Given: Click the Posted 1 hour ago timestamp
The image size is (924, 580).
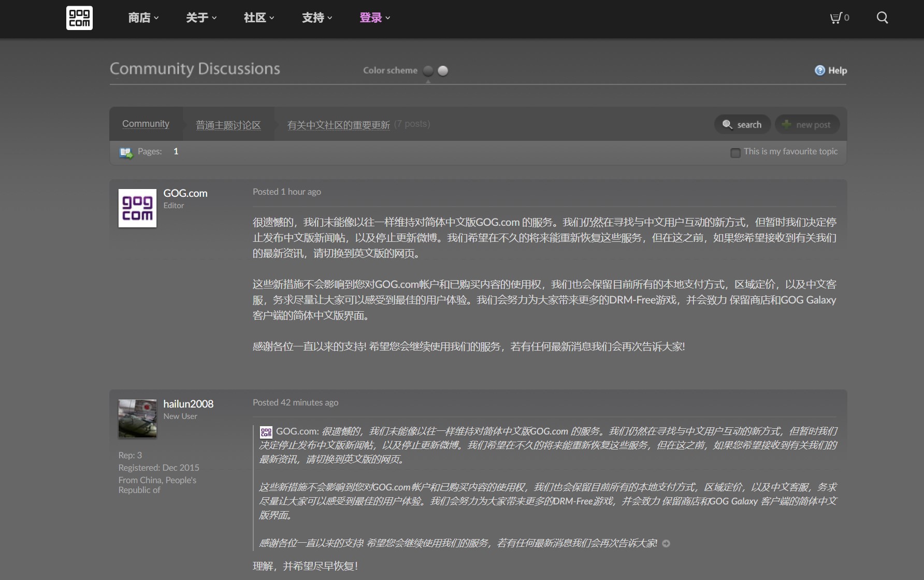Looking at the screenshot, I should coord(287,192).
